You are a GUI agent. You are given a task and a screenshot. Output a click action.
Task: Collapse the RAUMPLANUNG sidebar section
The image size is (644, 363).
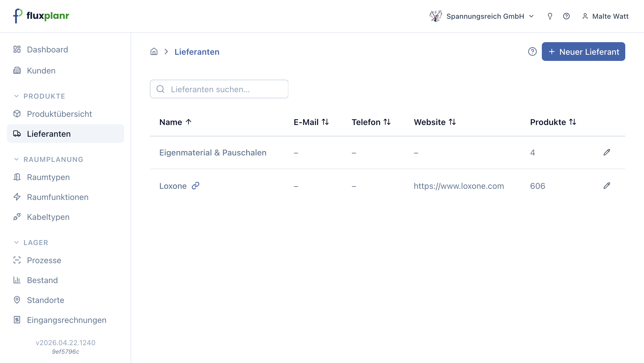tap(49, 160)
